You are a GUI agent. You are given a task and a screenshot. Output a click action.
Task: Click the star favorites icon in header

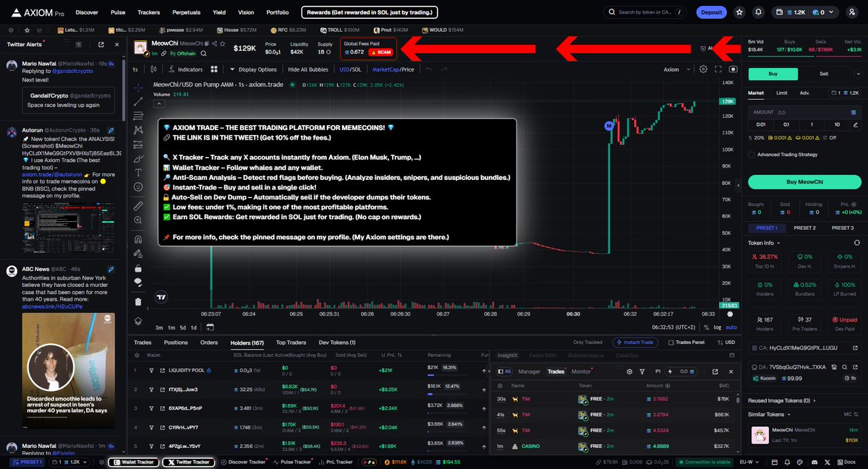click(739, 12)
